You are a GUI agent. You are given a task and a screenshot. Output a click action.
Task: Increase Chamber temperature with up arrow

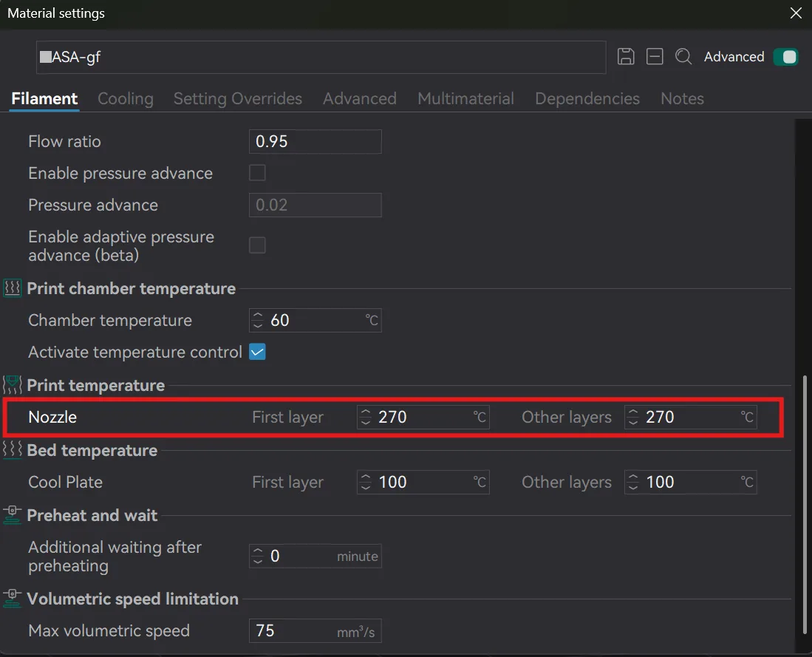tap(258, 315)
